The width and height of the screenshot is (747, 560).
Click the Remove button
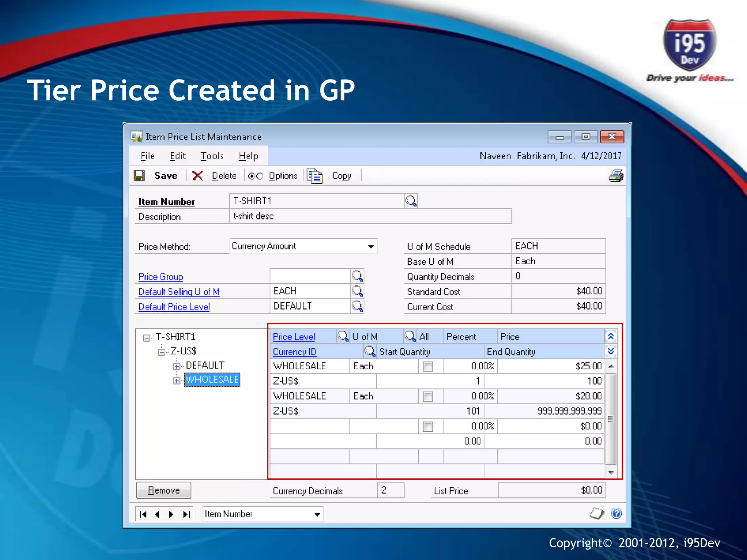point(163,490)
